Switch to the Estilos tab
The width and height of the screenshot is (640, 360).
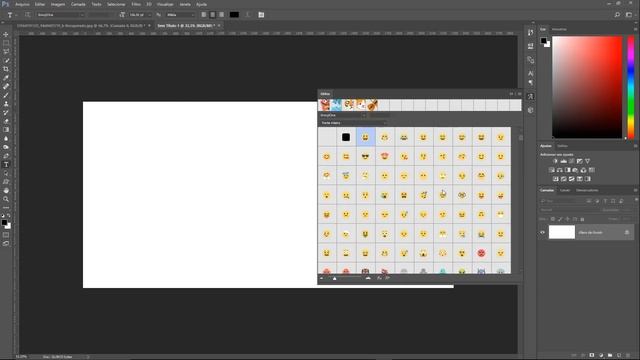coord(562,146)
